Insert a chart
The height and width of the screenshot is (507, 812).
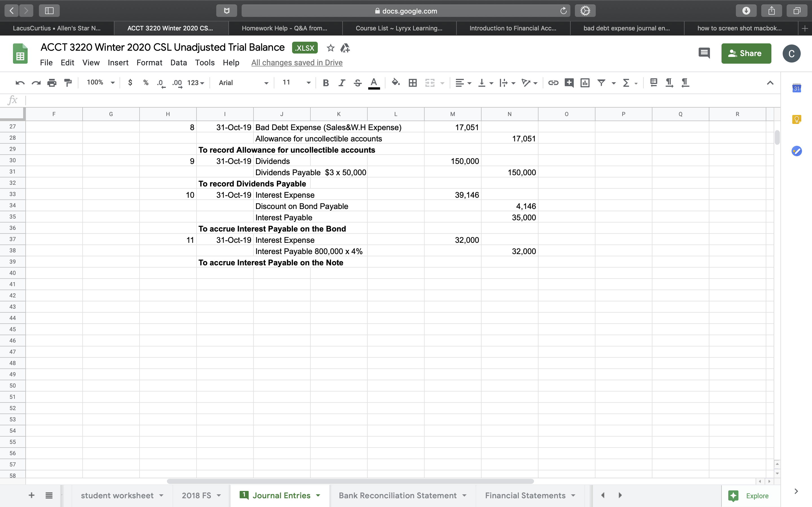coord(584,83)
